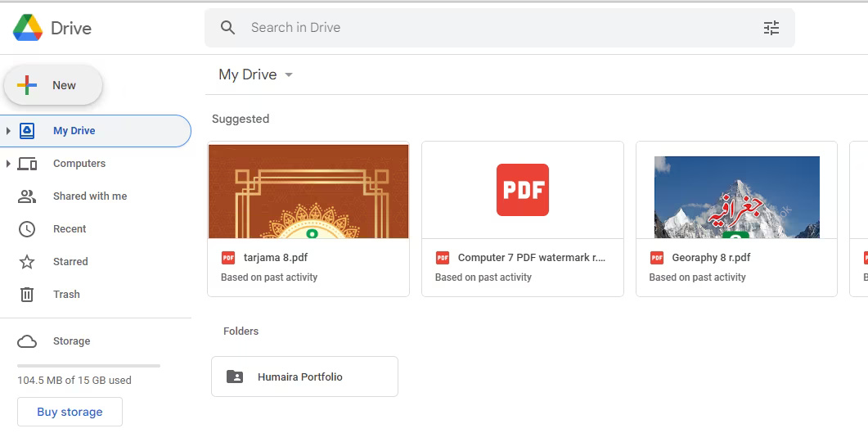Click the Recent clock icon
Image resolution: width=868 pixels, height=442 pixels.
tap(27, 228)
